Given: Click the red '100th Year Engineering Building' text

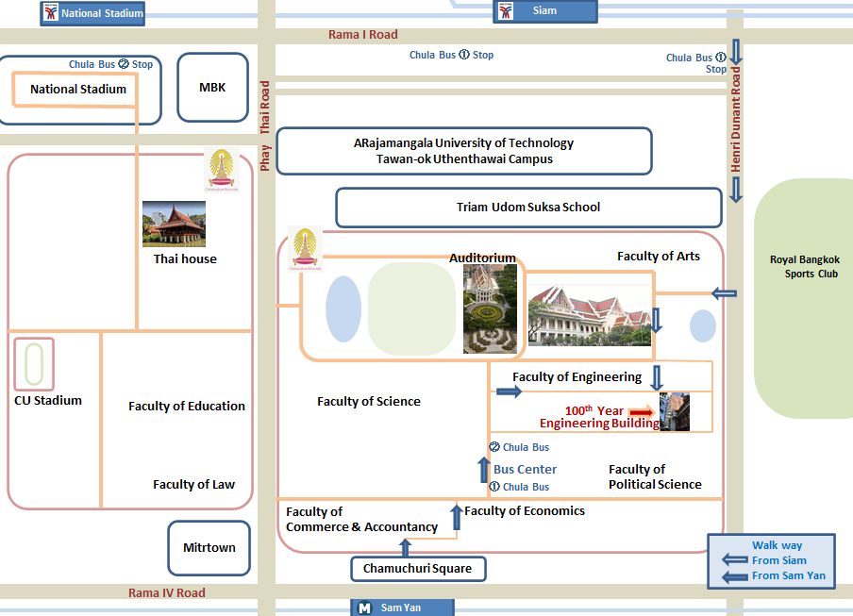Looking at the screenshot, I should (599, 417).
